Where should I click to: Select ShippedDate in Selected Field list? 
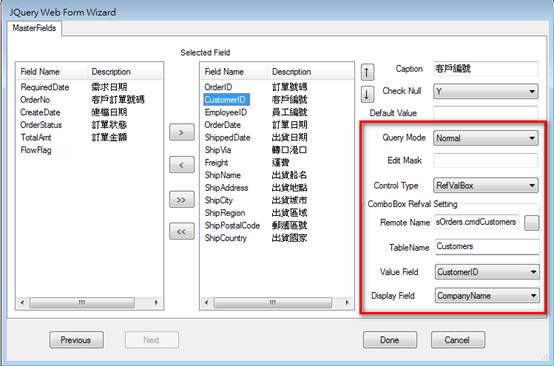(x=228, y=137)
